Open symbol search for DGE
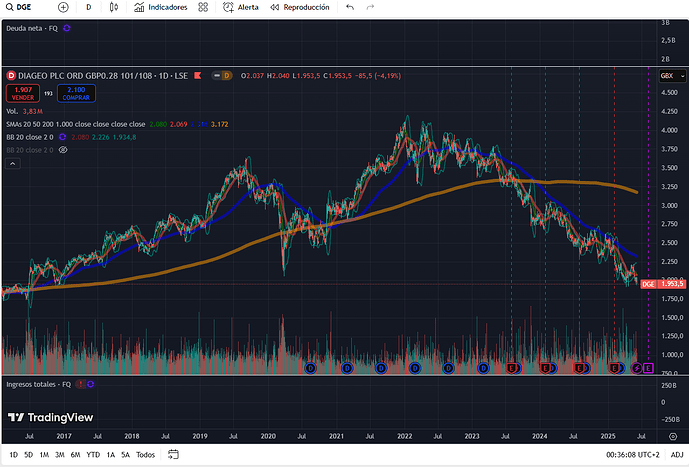This screenshot has height=467, width=689. [20, 7]
